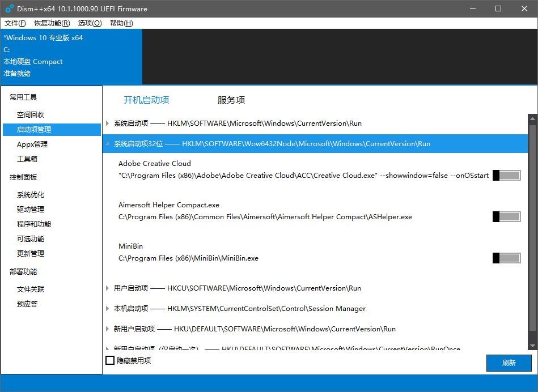Open 空间回收 in the sidebar

(x=31, y=114)
